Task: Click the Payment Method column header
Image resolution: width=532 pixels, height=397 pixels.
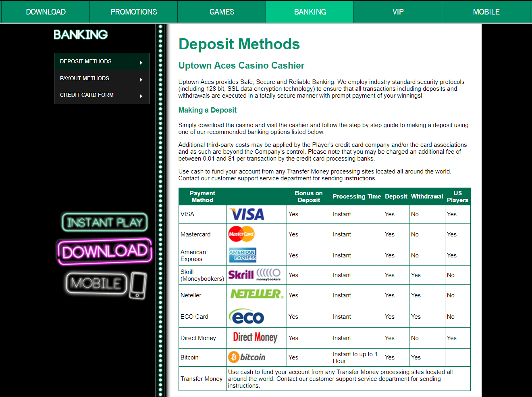Action: coord(202,196)
